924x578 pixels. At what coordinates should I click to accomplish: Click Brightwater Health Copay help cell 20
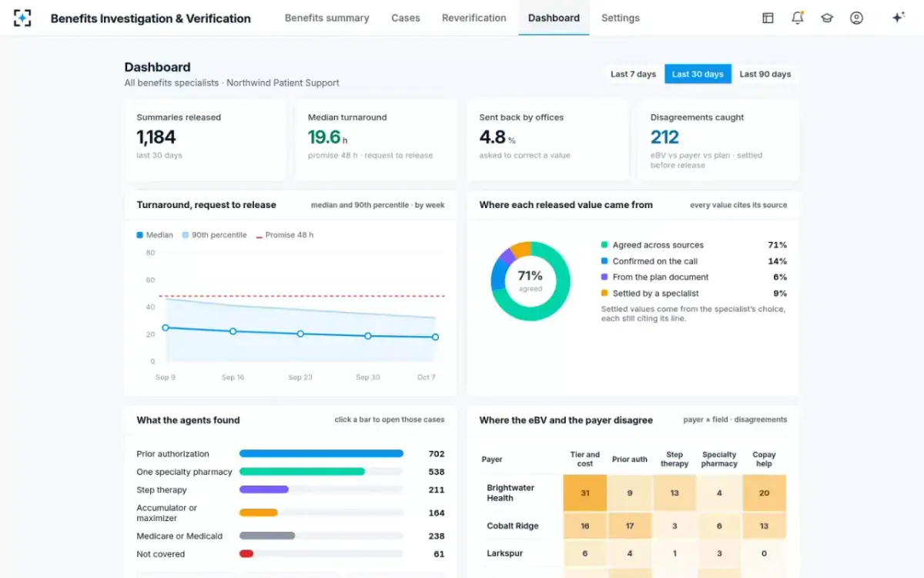click(x=764, y=493)
